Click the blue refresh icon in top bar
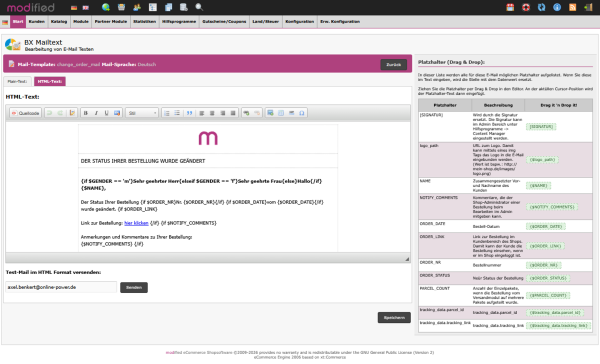 click(541, 7)
